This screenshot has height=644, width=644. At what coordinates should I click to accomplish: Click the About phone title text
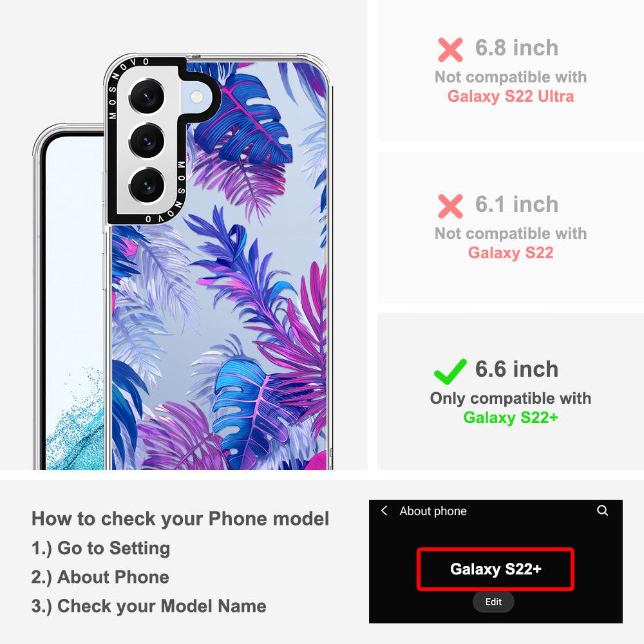pyautogui.click(x=433, y=511)
